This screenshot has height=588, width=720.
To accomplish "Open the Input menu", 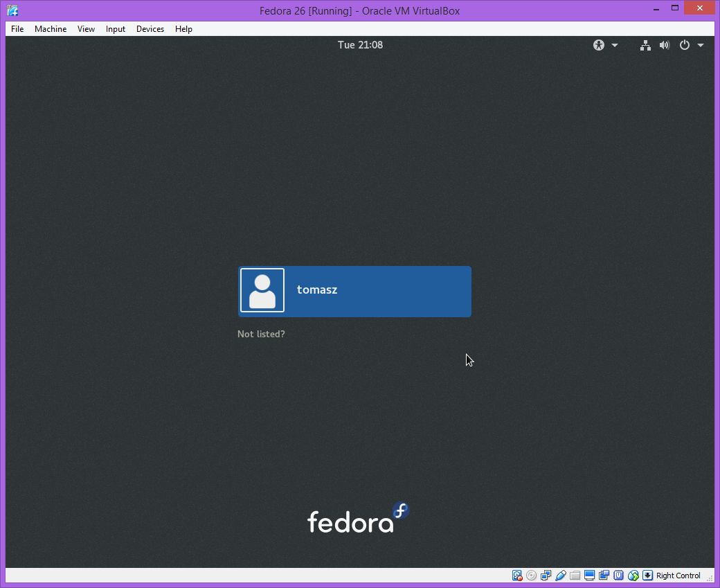I will click(115, 29).
